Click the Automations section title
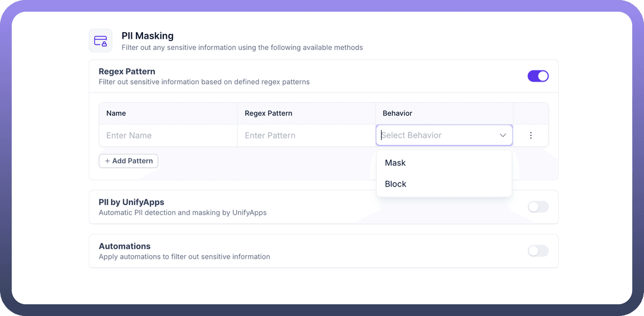Viewport: 644px width, 316px height. point(125,246)
